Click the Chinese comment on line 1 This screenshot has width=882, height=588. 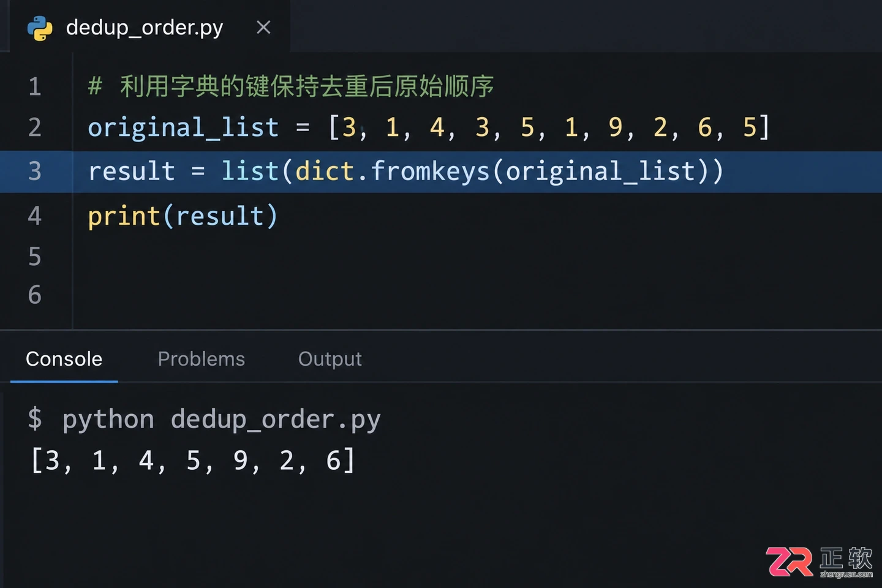pos(291,86)
